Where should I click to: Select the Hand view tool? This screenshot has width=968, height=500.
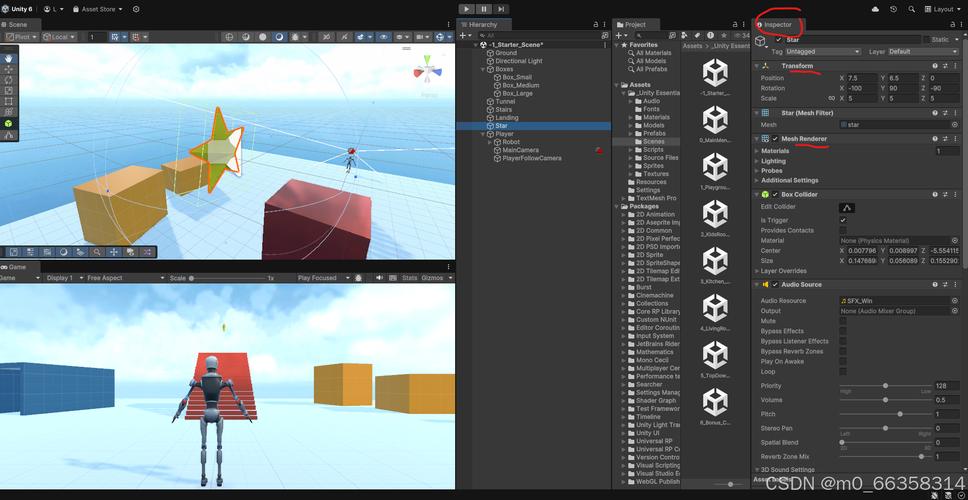point(9,58)
